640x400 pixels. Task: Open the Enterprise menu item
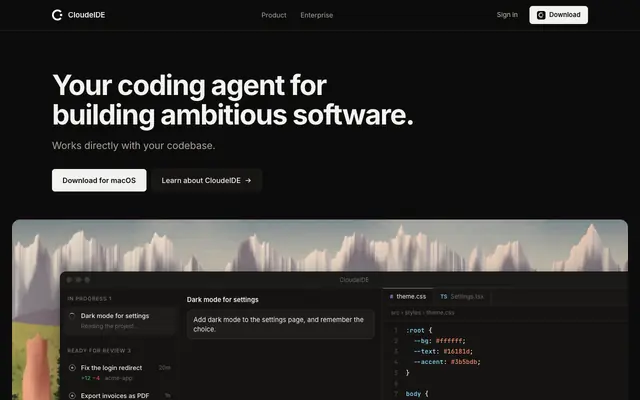click(317, 15)
